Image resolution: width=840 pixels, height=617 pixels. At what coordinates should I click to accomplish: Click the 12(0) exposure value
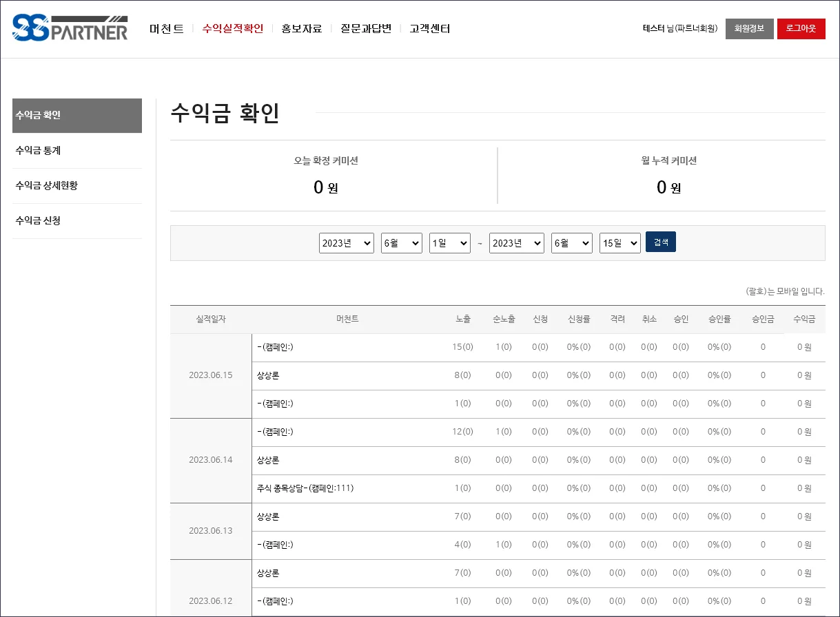coord(462,432)
